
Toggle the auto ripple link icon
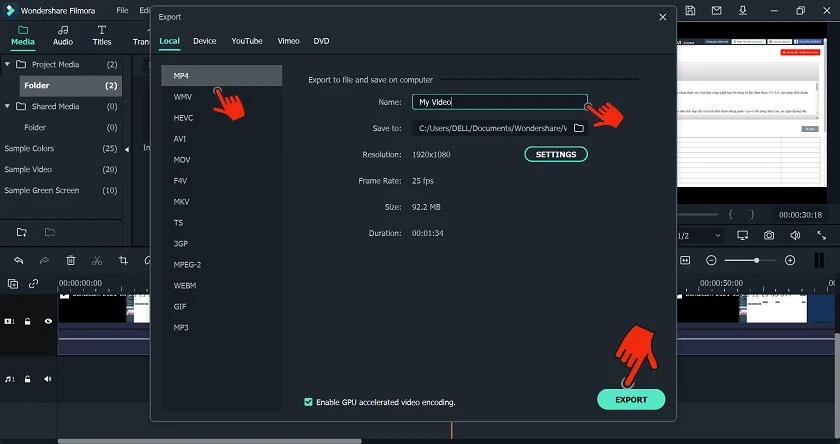(33, 284)
